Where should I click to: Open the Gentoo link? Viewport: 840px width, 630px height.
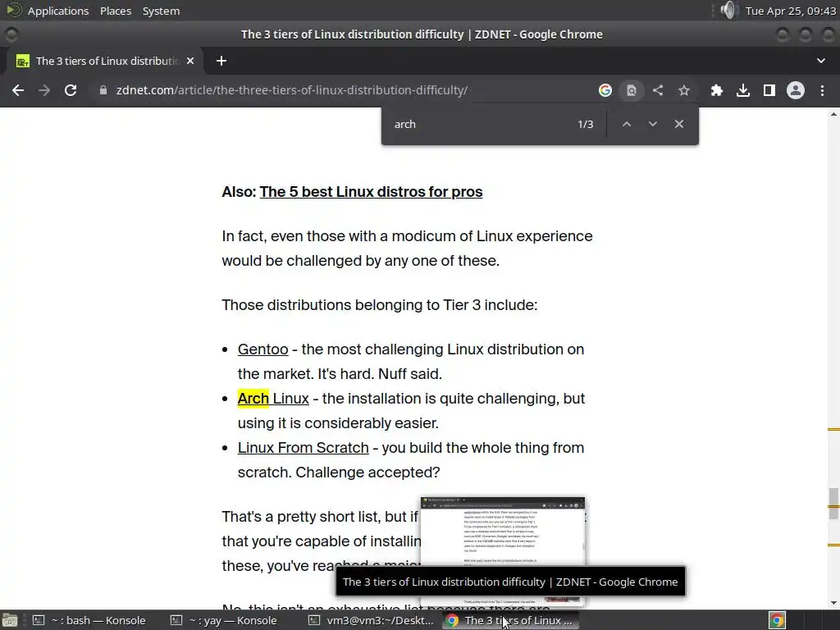coord(263,349)
